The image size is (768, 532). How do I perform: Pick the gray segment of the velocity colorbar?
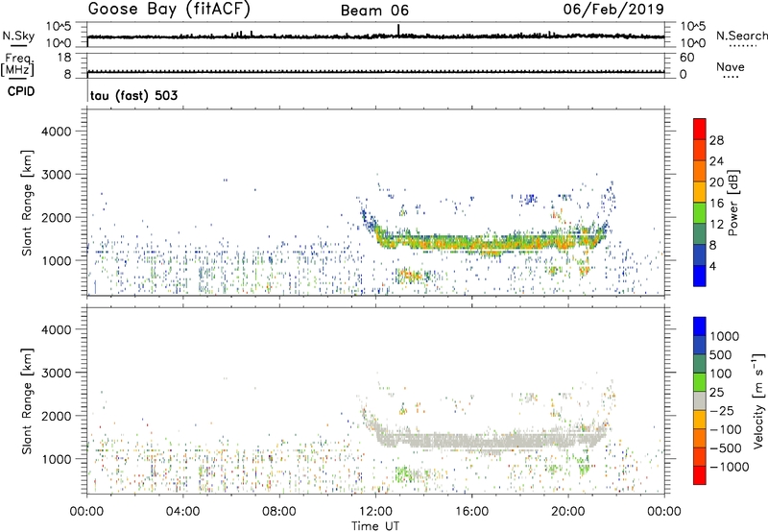point(700,400)
